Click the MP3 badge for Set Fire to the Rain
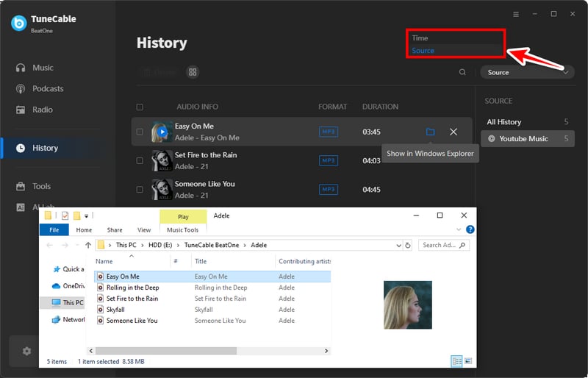The image size is (588, 378). pos(328,160)
